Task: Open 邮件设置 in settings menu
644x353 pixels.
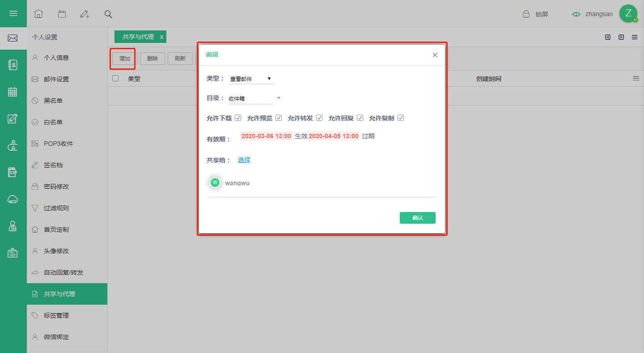Action: (x=67, y=79)
